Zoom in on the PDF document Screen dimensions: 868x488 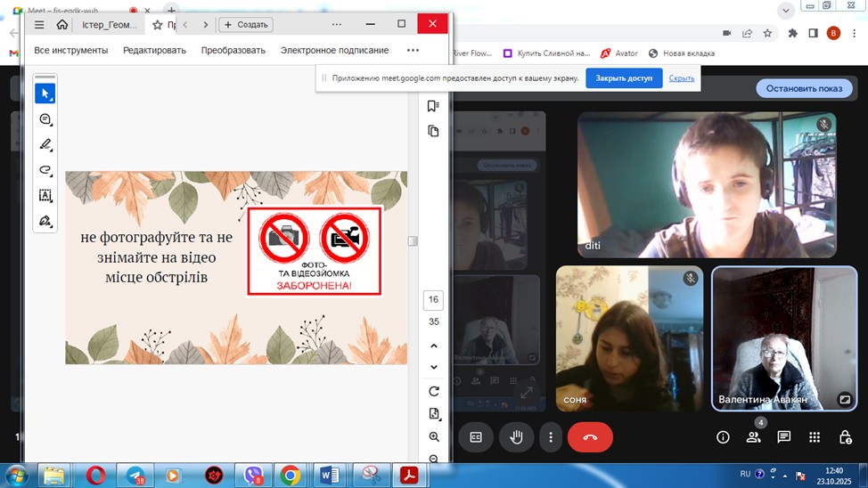coord(434,437)
